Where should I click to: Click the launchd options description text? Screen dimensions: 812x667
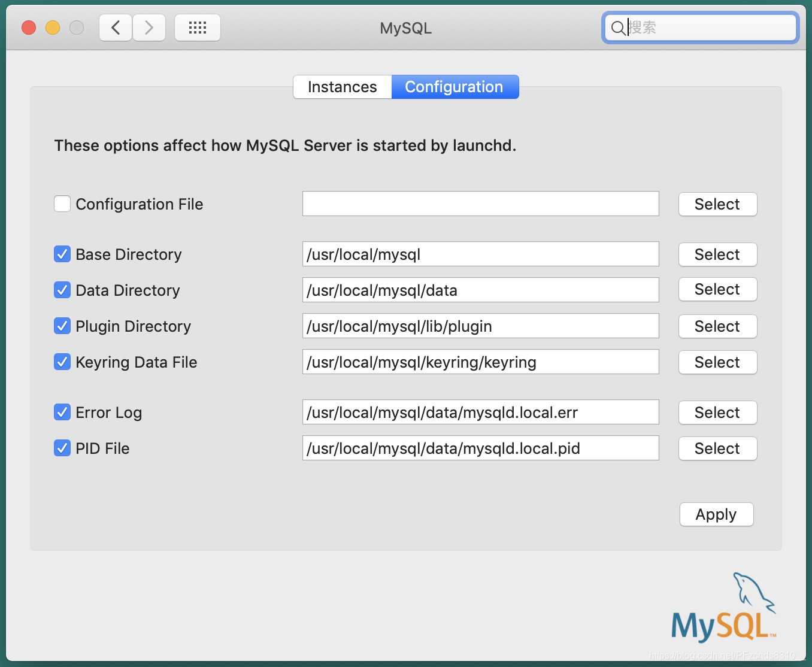[x=285, y=145]
